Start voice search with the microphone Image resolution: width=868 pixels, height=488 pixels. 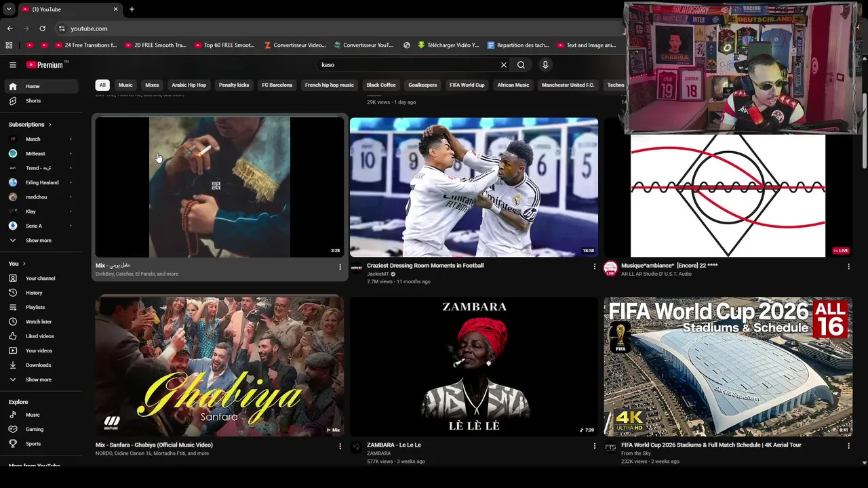coord(545,65)
